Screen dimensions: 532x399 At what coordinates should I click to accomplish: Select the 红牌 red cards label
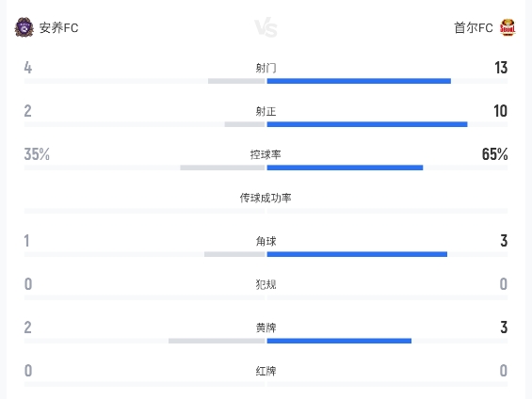click(x=266, y=371)
